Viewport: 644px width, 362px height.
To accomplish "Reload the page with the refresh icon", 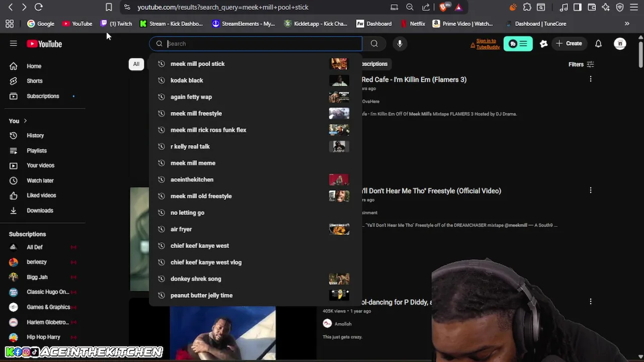I will point(39,7).
